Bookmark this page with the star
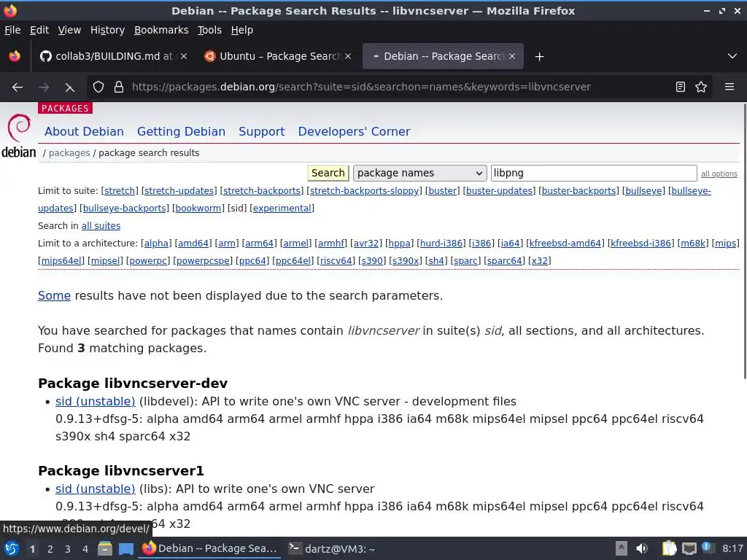 [x=701, y=87]
